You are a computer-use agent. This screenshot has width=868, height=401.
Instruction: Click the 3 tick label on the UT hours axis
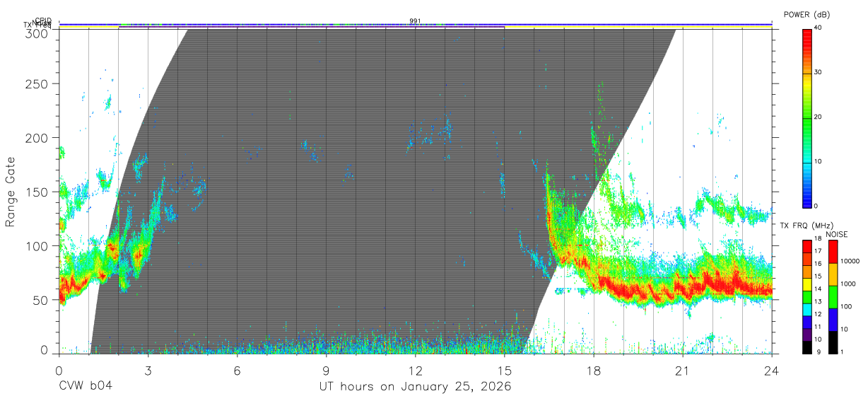point(148,370)
